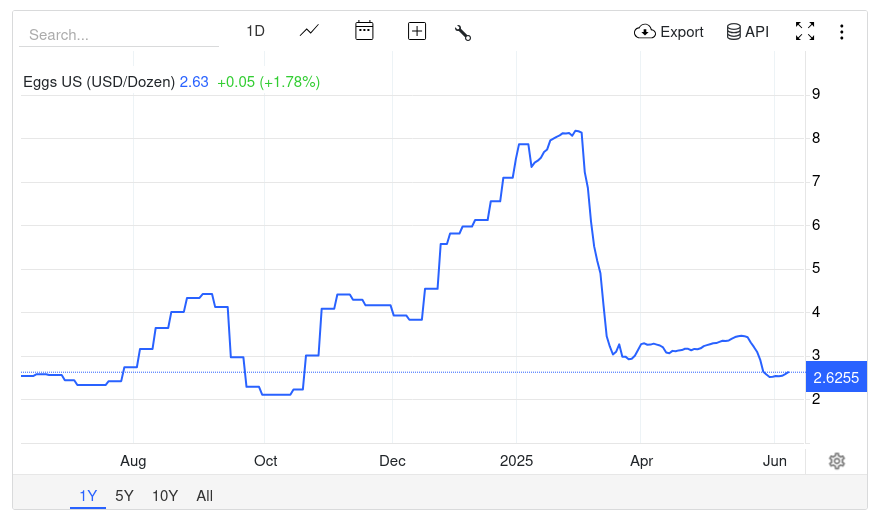This screenshot has height=515, width=876.
Task: Click the 3 value on price axis
Action: tap(816, 354)
